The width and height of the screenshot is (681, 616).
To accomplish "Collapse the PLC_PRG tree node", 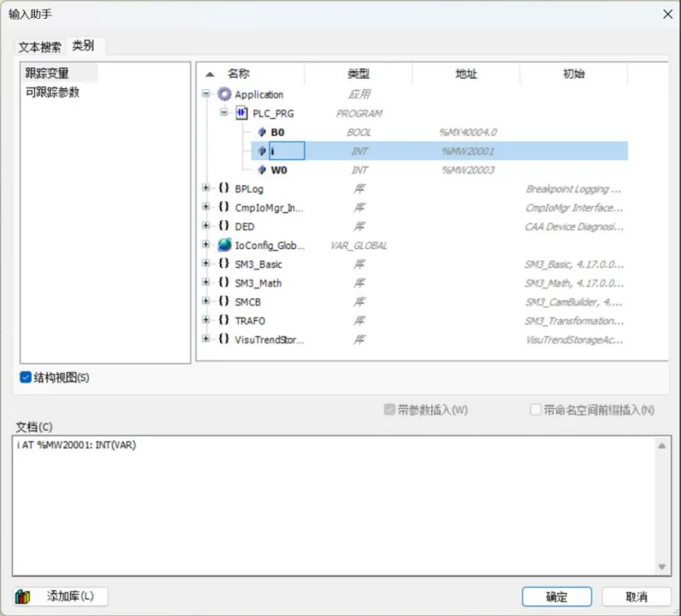I will tap(223, 113).
